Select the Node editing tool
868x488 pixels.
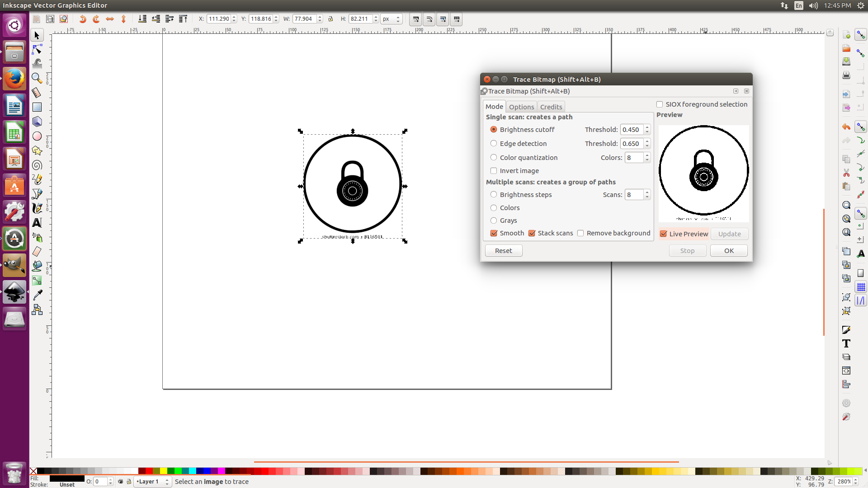tap(37, 49)
